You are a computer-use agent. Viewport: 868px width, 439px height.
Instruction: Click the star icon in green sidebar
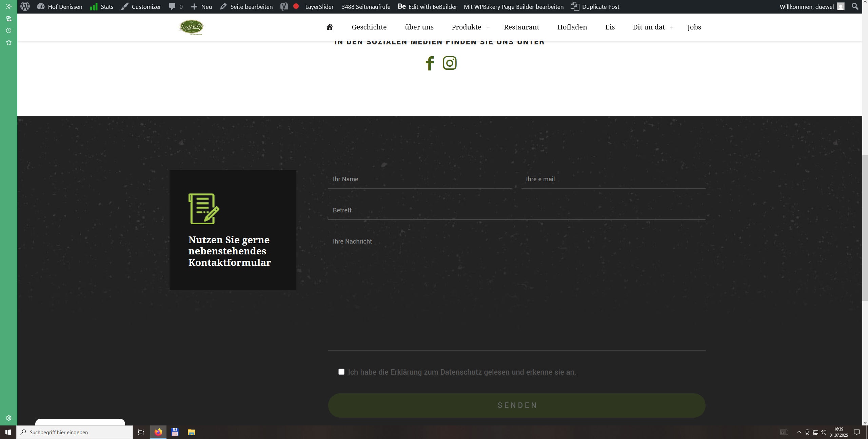point(9,42)
